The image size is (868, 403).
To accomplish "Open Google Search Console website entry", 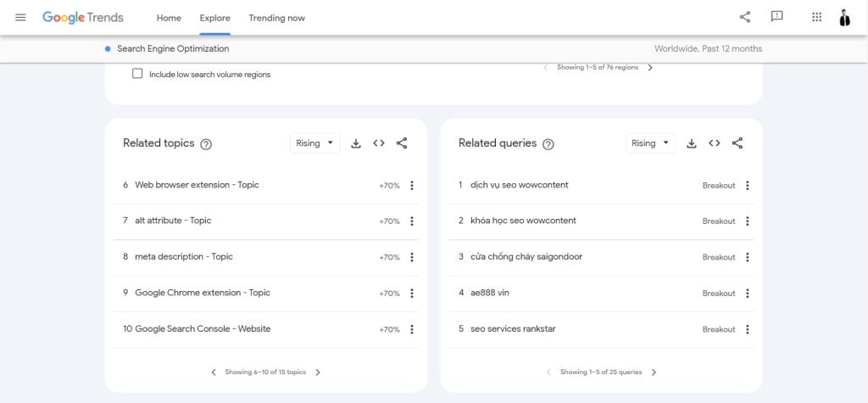I will pyautogui.click(x=203, y=328).
